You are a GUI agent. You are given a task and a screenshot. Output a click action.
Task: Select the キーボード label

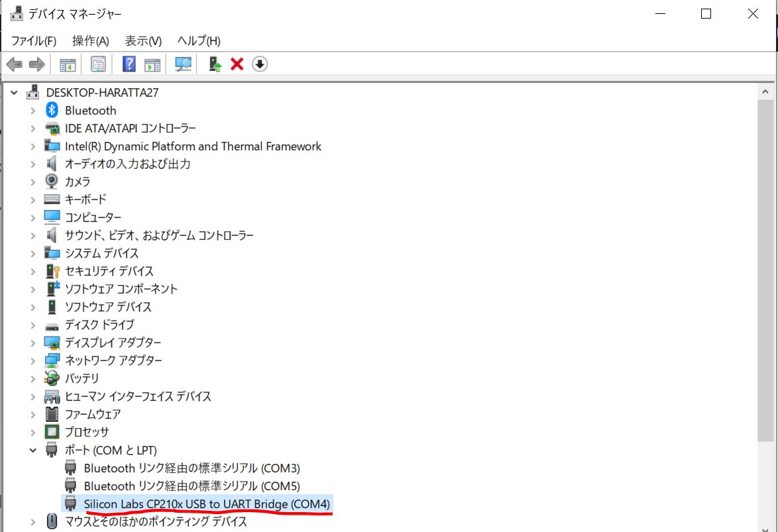(x=85, y=199)
